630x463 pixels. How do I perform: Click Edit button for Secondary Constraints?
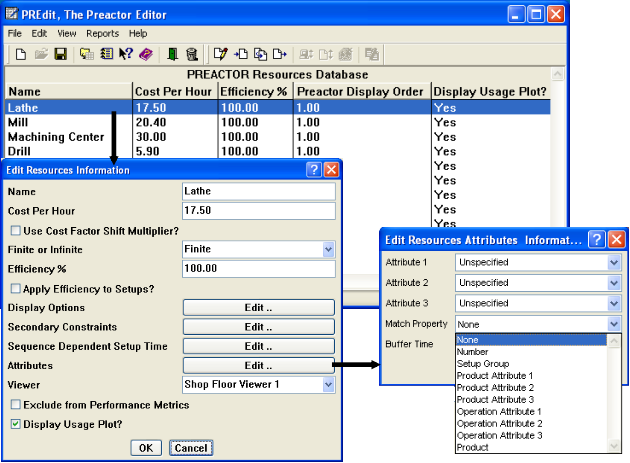point(259,327)
